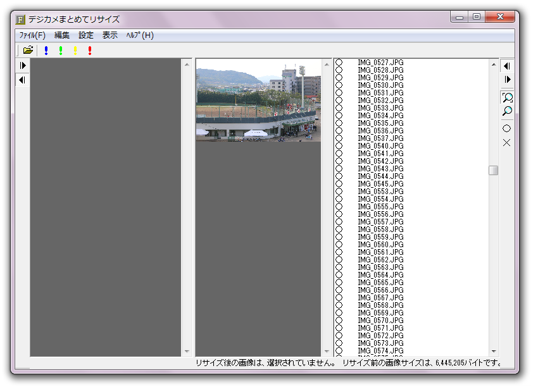538x392 pixels.
Task: Click preview pane scrollbar up arrow
Action: [327, 64]
